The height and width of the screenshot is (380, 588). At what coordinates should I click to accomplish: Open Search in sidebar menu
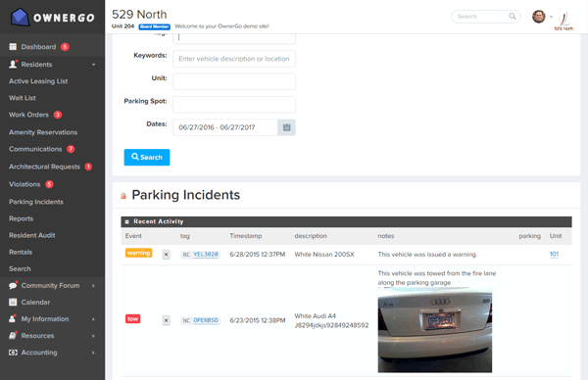point(20,268)
